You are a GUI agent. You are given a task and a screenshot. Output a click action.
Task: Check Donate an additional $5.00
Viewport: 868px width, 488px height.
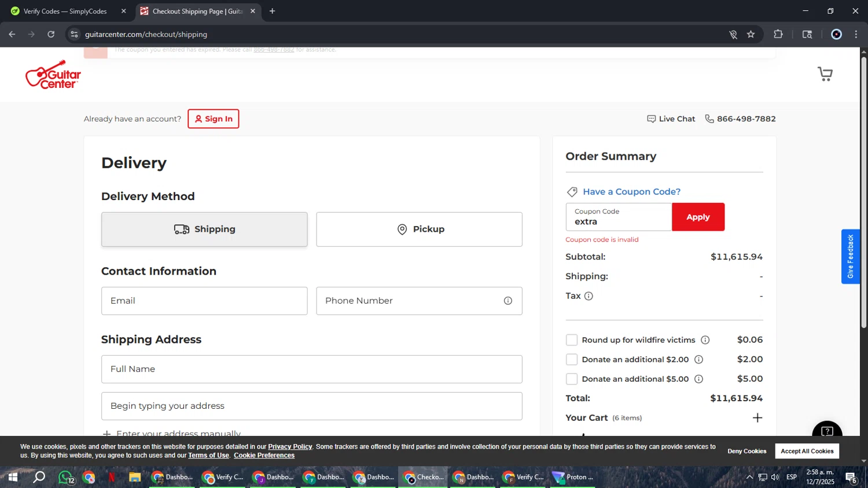coord(572,379)
